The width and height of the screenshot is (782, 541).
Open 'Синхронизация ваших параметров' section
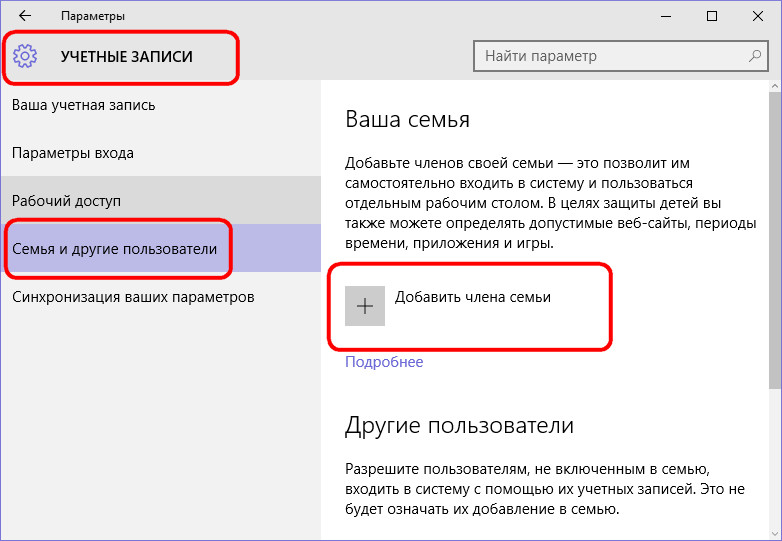161,297
